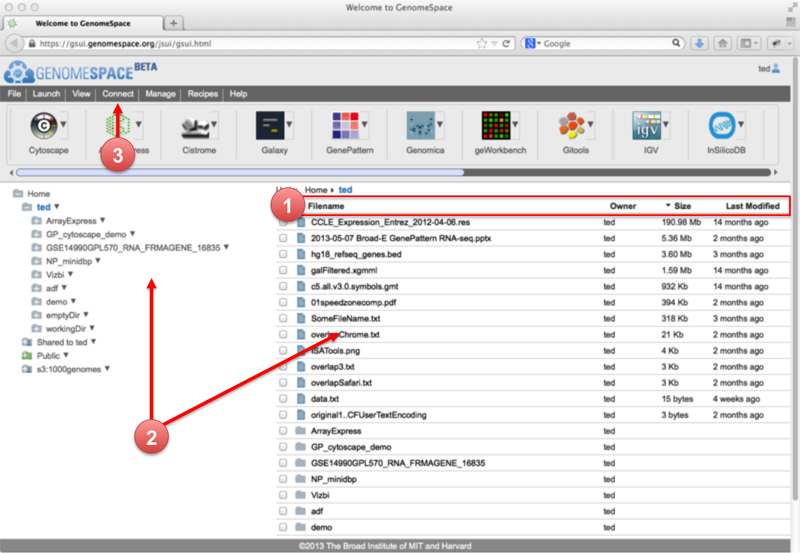Open dropdown arrow next to Cytoscape
800x553 pixels.
(63, 124)
